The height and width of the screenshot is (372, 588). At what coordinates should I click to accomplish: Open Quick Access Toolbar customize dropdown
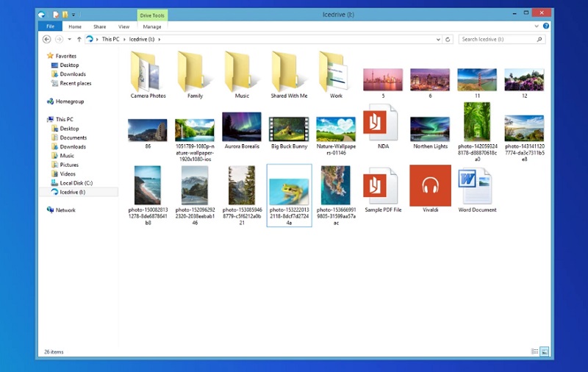[73, 14]
